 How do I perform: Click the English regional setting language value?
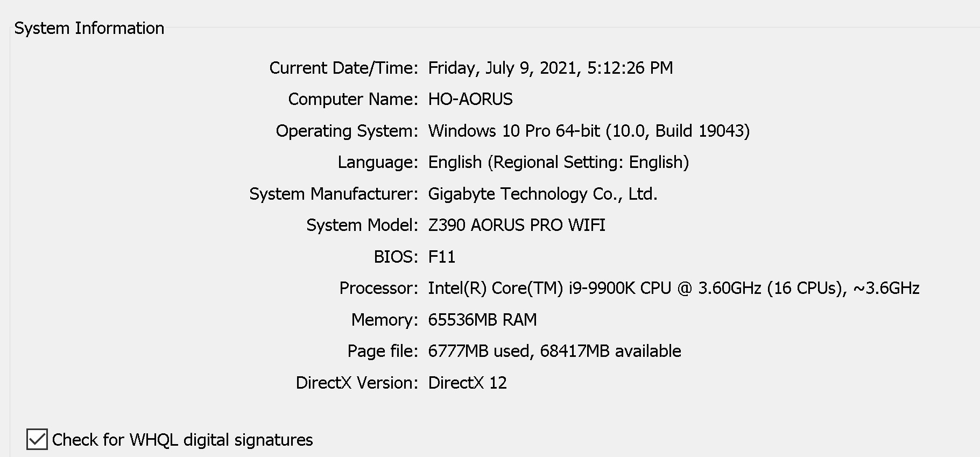coord(558,162)
